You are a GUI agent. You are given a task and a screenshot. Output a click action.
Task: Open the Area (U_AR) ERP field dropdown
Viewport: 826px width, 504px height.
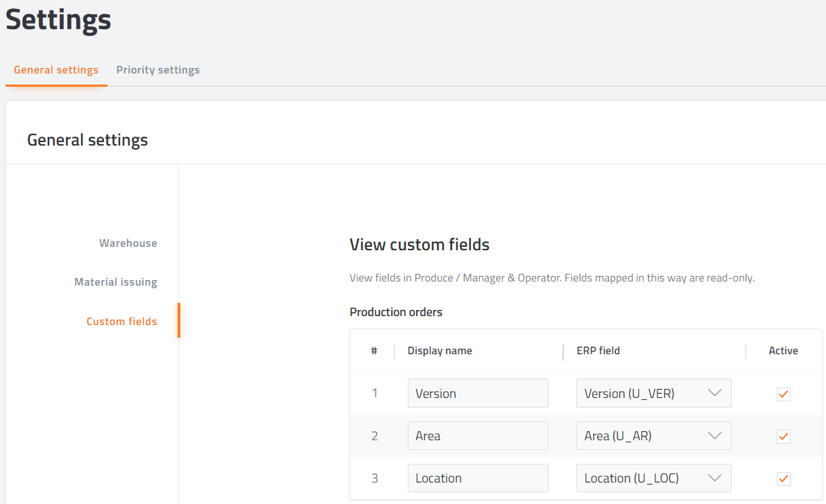(654, 435)
